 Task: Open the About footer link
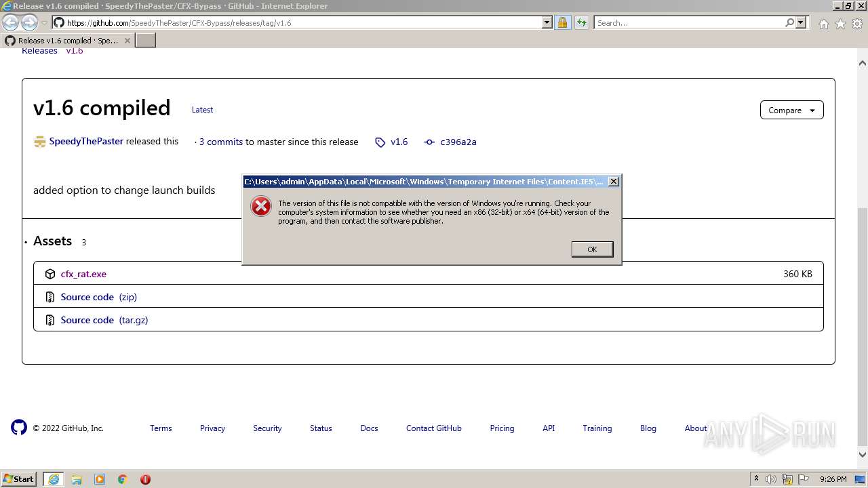pos(696,428)
